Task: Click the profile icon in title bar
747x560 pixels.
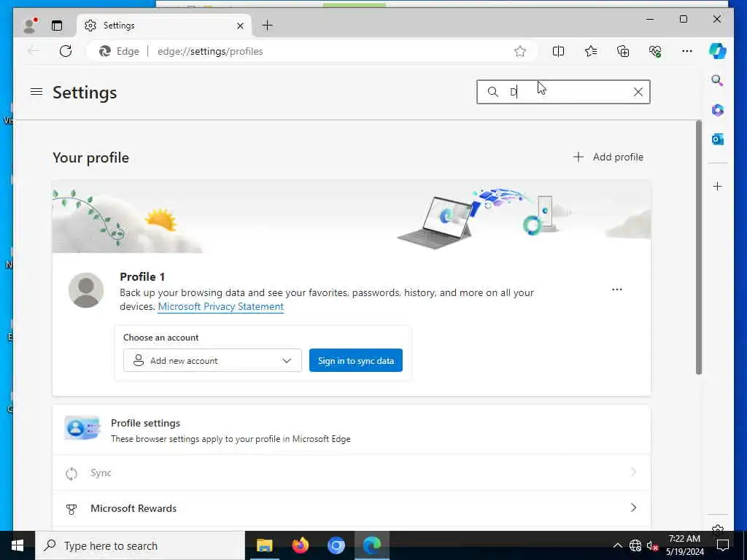Action: pyautogui.click(x=29, y=26)
